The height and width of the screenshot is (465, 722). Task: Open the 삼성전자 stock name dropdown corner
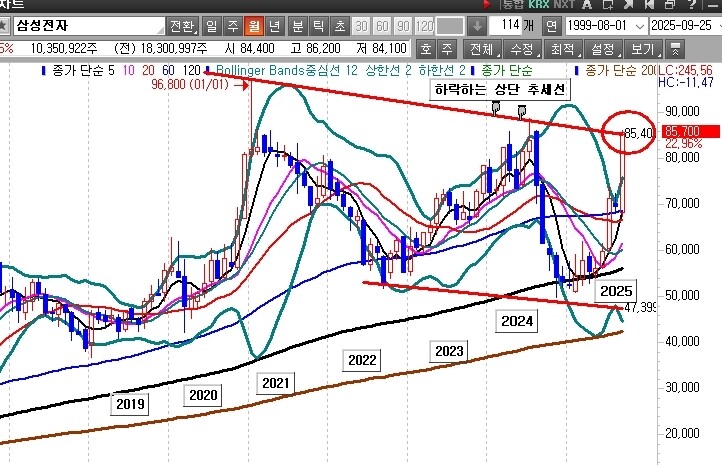[160, 30]
